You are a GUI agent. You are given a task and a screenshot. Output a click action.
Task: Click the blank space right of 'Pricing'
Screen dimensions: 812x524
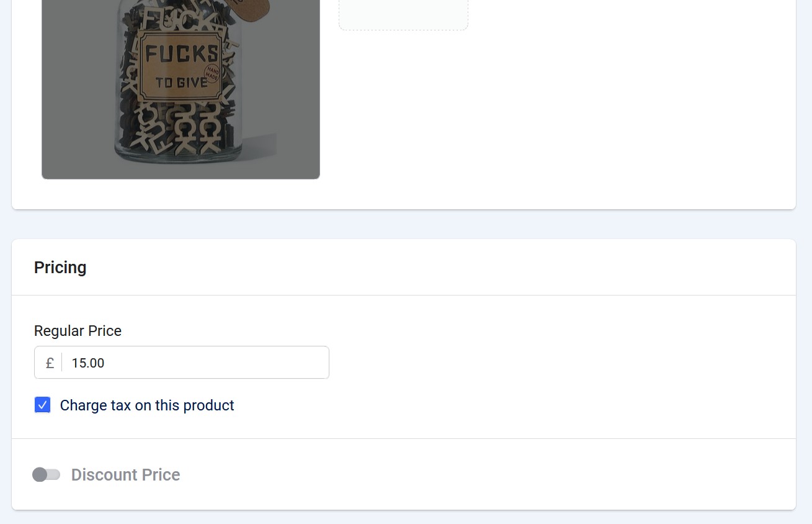pos(434,268)
